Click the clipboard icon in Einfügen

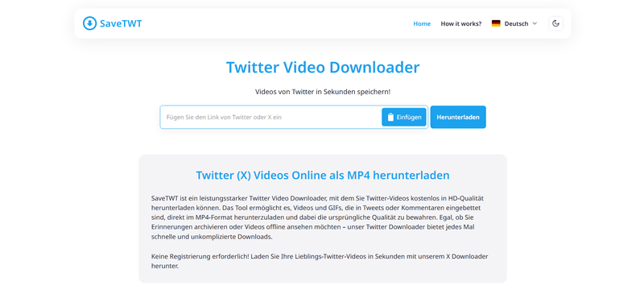pyautogui.click(x=390, y=117)
